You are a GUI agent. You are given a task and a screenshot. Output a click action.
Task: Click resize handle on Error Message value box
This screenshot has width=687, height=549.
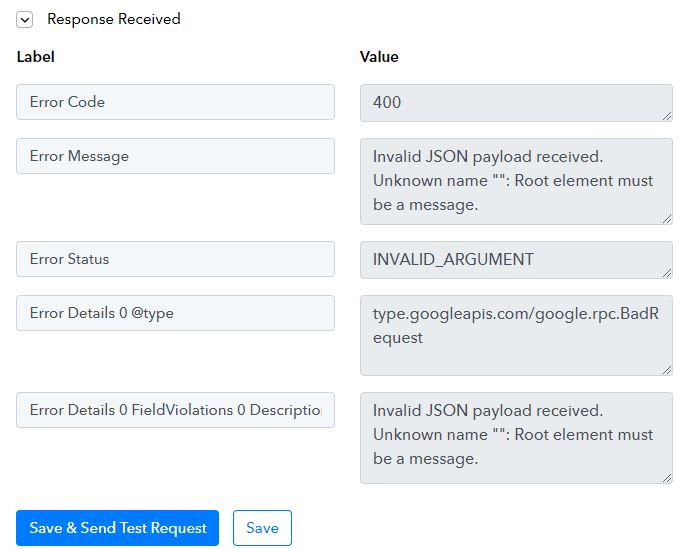(x=667, y=219)
